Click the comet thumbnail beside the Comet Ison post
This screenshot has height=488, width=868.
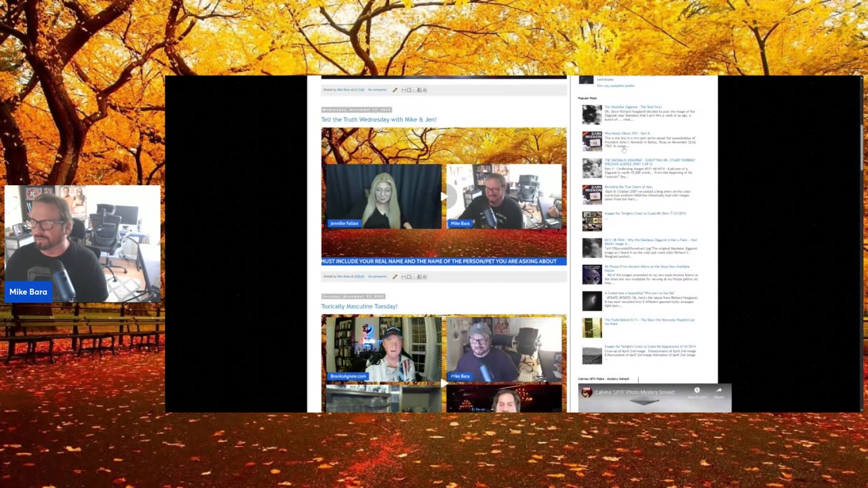click(592, 301)
